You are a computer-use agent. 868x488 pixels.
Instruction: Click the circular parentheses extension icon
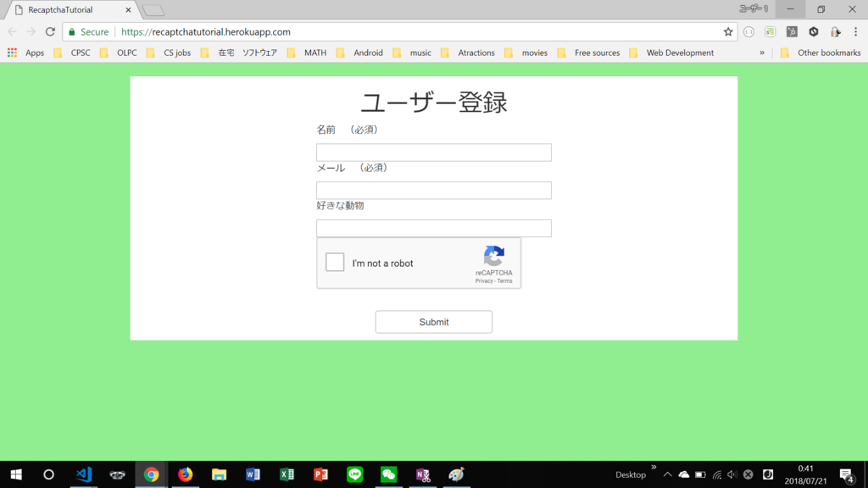[x=749, y=31]
